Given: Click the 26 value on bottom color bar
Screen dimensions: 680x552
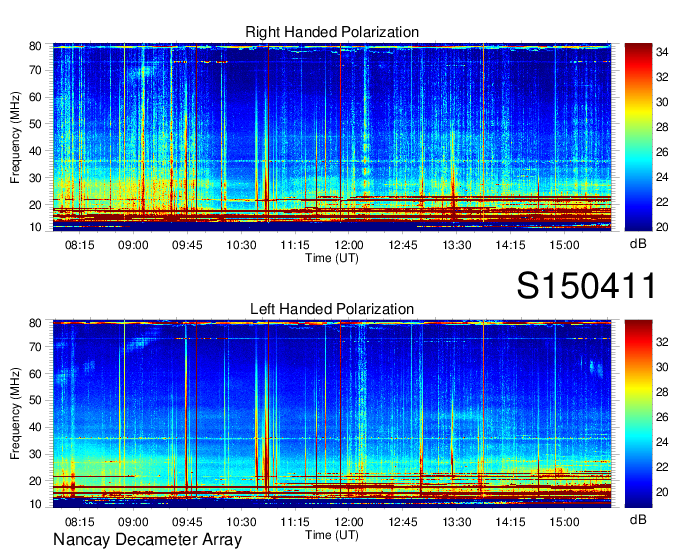Looking at the screenshot, I should (x=662, y=417).
